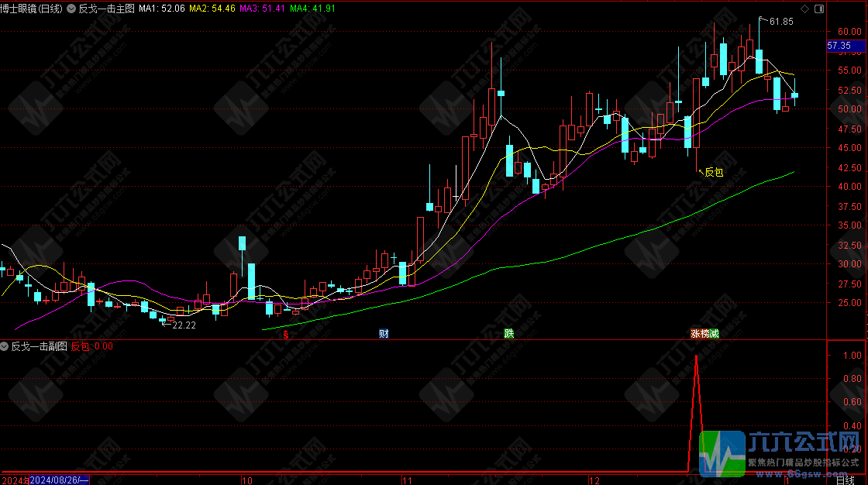Image resolution: width=868 pixels, height=485 pixels.
Task: Select the yellow MA2: 54.46 label
Action: pyautogui.click(x=212, y=9)
